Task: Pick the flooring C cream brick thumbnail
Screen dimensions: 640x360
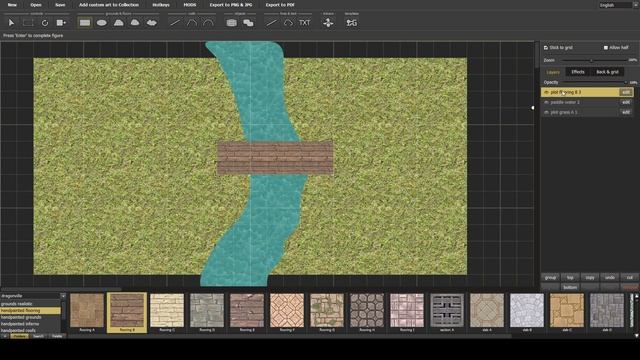Action: [167, 310]
